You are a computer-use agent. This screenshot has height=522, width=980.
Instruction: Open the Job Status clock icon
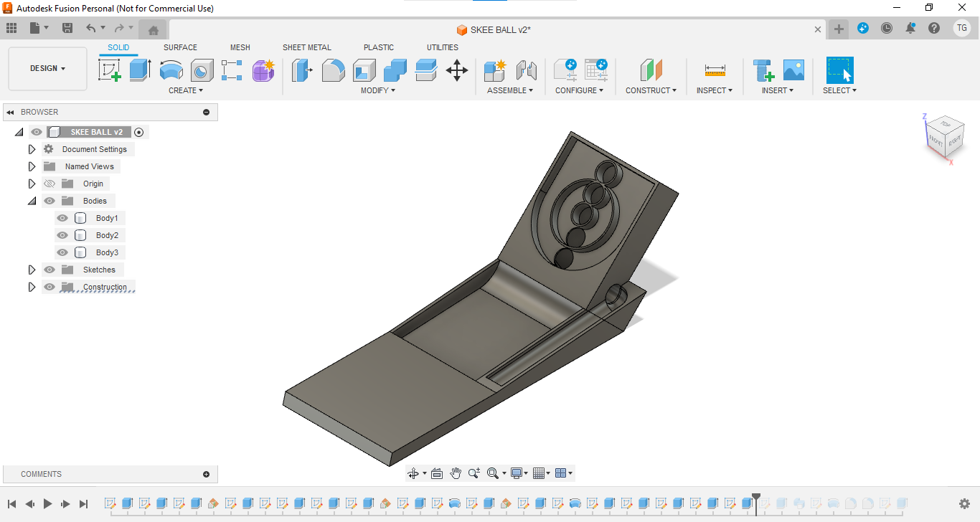coord(887,28)
